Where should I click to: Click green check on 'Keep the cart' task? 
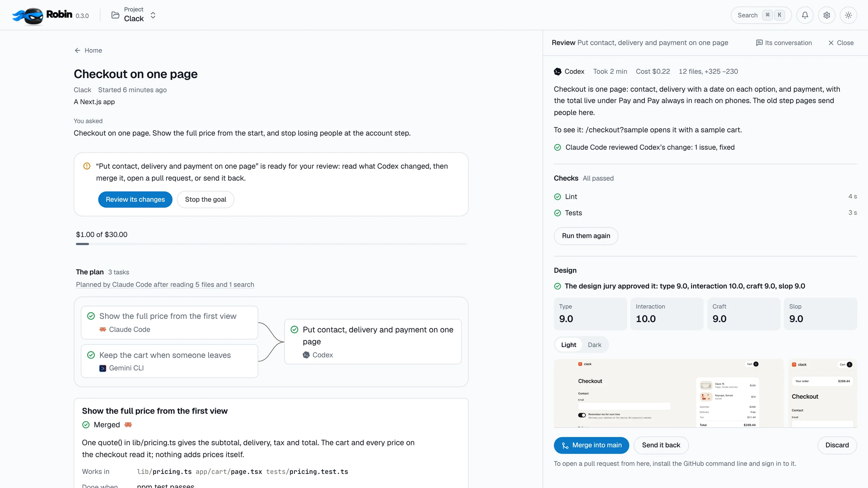click(x=91, y=355)
